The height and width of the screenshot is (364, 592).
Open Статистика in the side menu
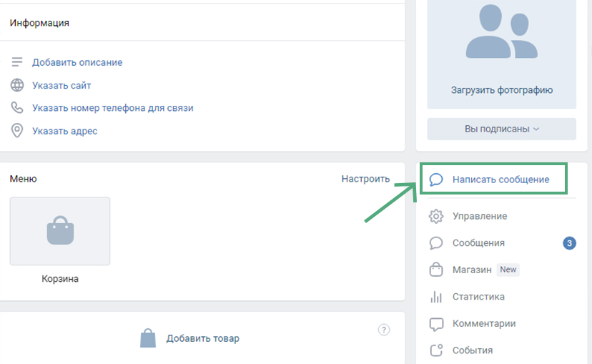pyautogui.click(x=478, y=297)
